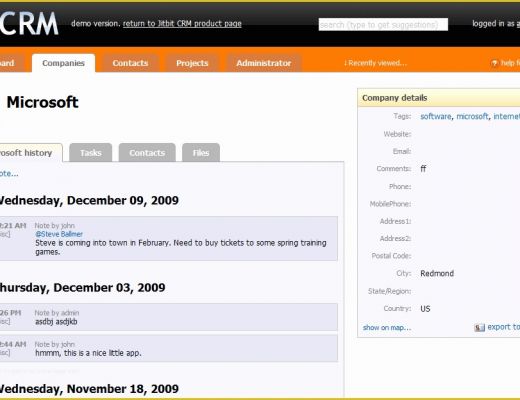
Task: Switch to the Files tab
Action: tap(201, 153)
